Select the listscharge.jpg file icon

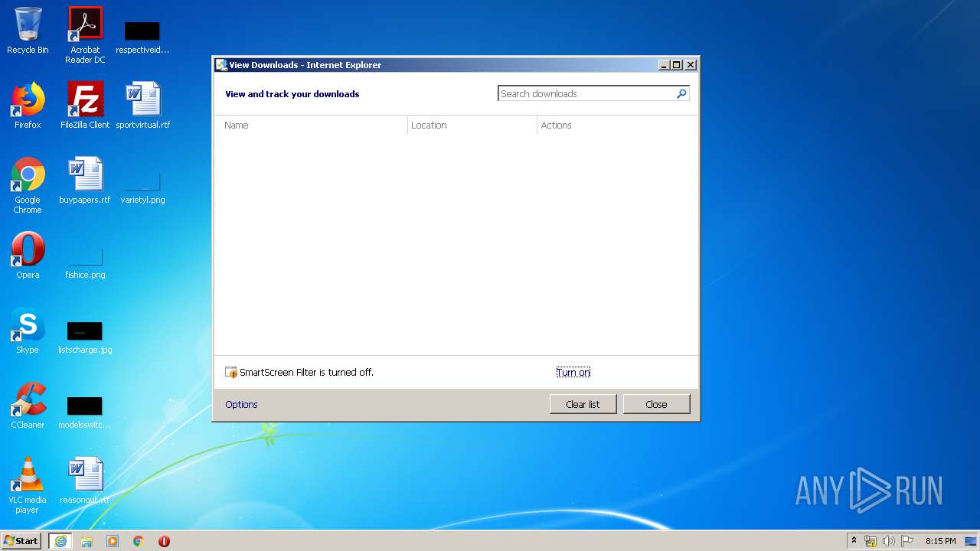(85, 337)
